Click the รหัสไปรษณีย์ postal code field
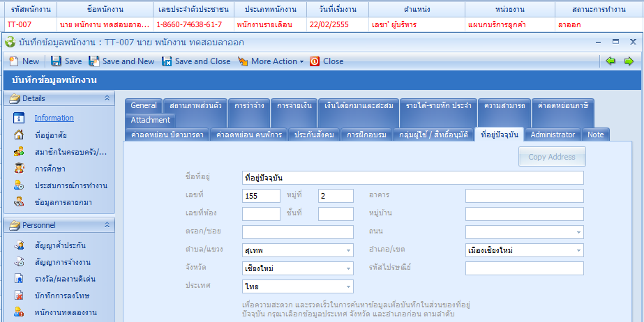Screen dimensions: 644x322 pyautogui.click(x=525, y=268)
